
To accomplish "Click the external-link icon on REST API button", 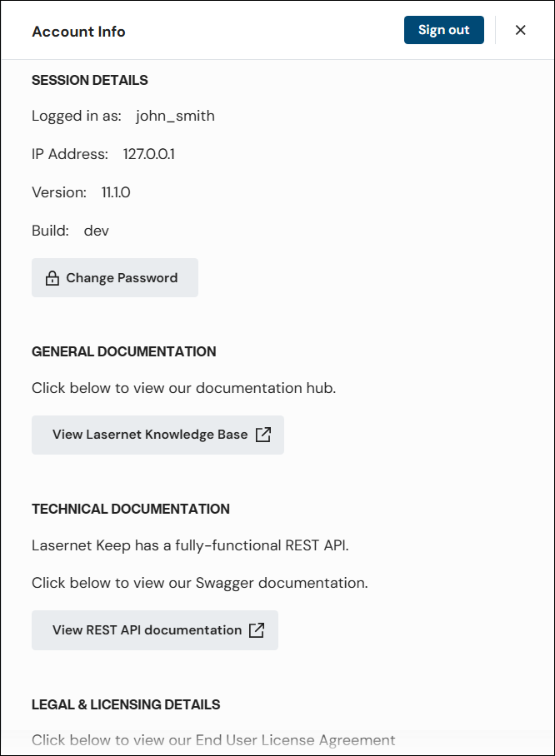I will [x=257, y=630].
